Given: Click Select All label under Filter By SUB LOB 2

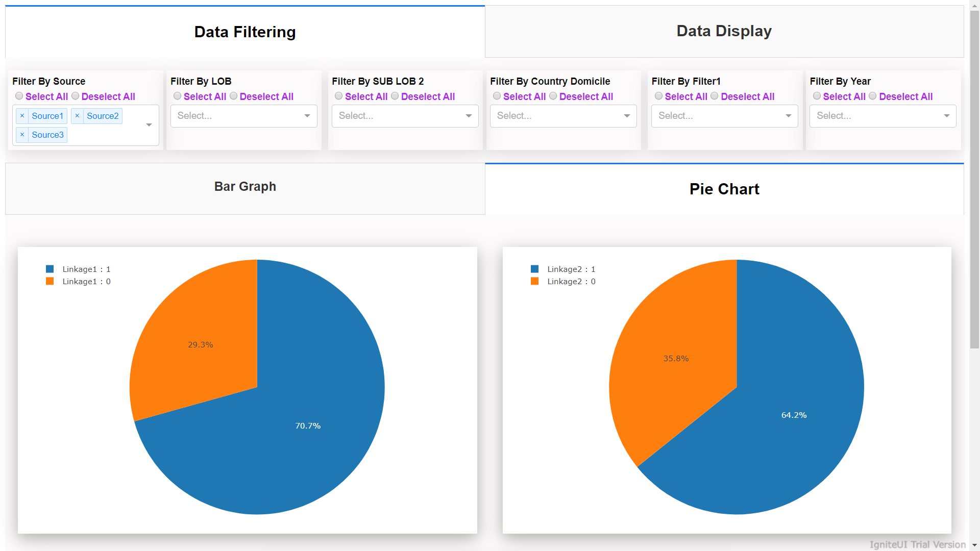Looking at the screenshot, I should tap(366, 96).
